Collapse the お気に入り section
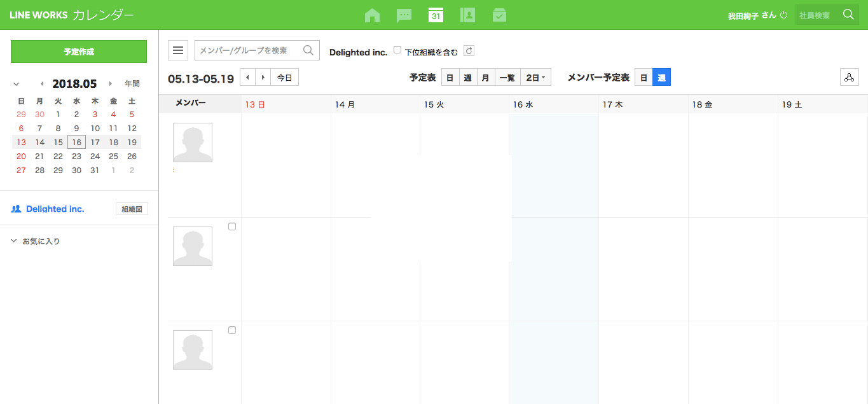The image size is (868, 404). [14, 241]
